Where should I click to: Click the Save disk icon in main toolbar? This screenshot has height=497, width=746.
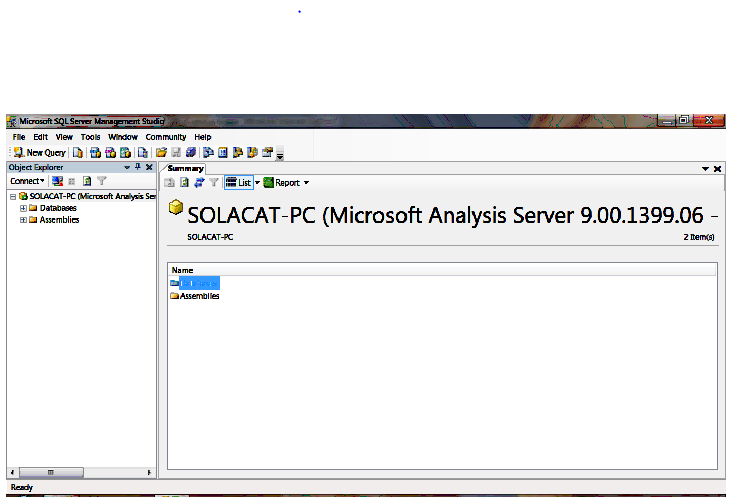coord(176,153)
